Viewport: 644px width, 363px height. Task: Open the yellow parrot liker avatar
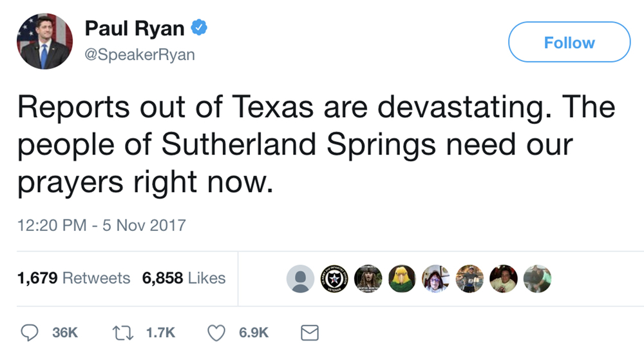click(x=402, y=279)
